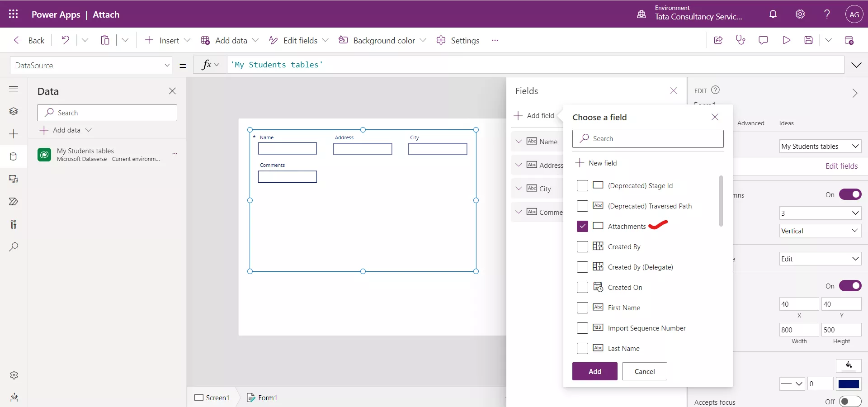Open Insert plus icon in left sidebar

point(14,134)
